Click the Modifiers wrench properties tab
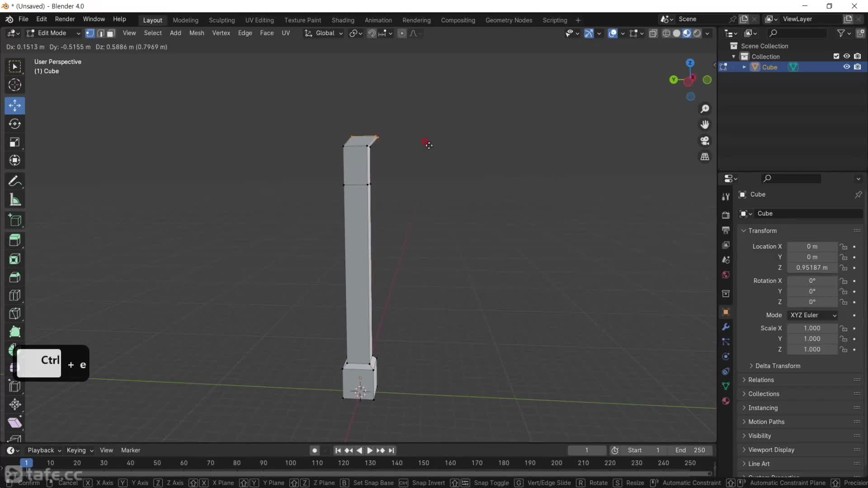Viewport: 868px width, 488px height. click(726, 327)
